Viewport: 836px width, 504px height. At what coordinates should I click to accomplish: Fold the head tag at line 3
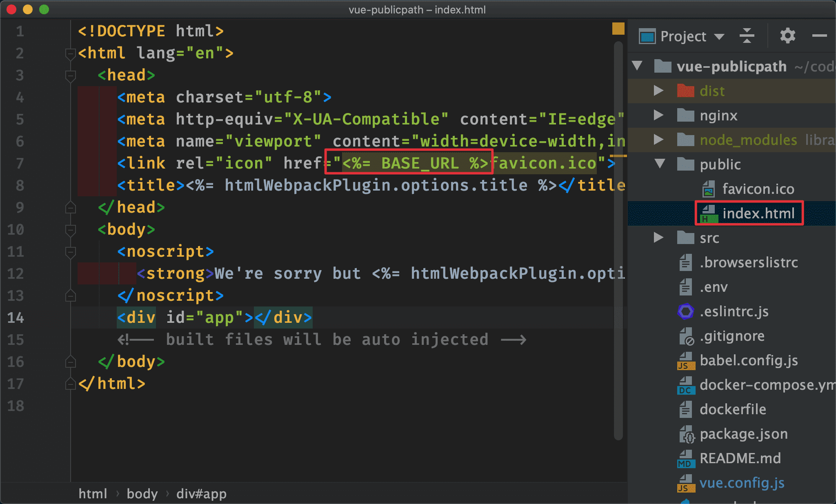[71, 75]
